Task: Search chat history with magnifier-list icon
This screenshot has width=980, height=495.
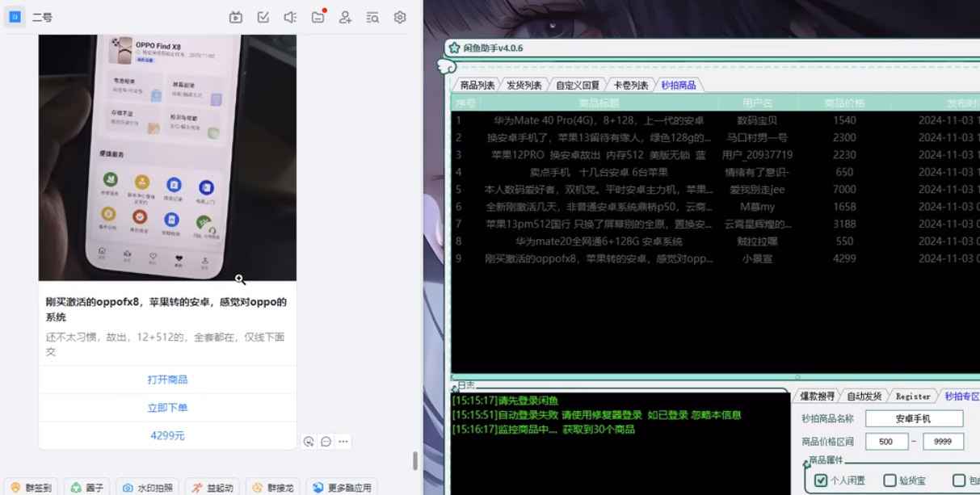Action: 372,17
